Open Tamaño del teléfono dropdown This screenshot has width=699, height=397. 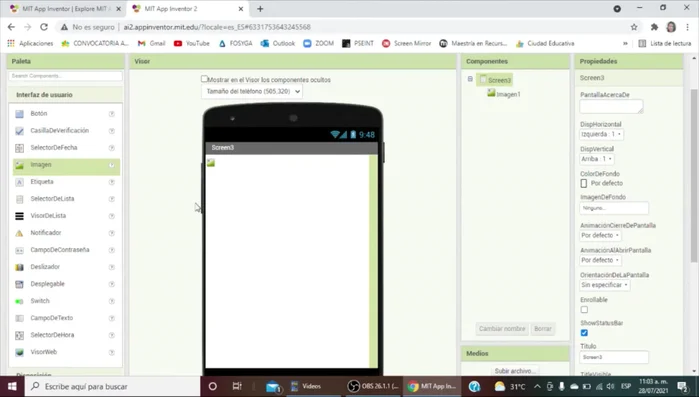click(252, 91)
